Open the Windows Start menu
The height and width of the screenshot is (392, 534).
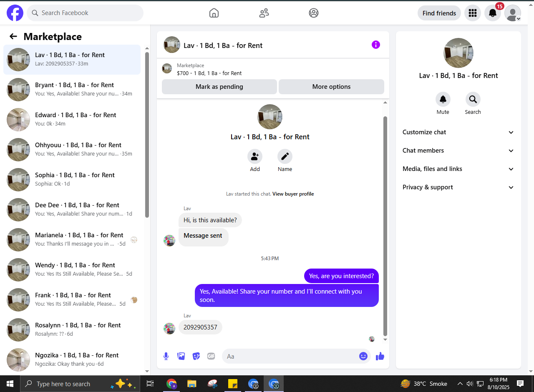click(x=10, y=384)
